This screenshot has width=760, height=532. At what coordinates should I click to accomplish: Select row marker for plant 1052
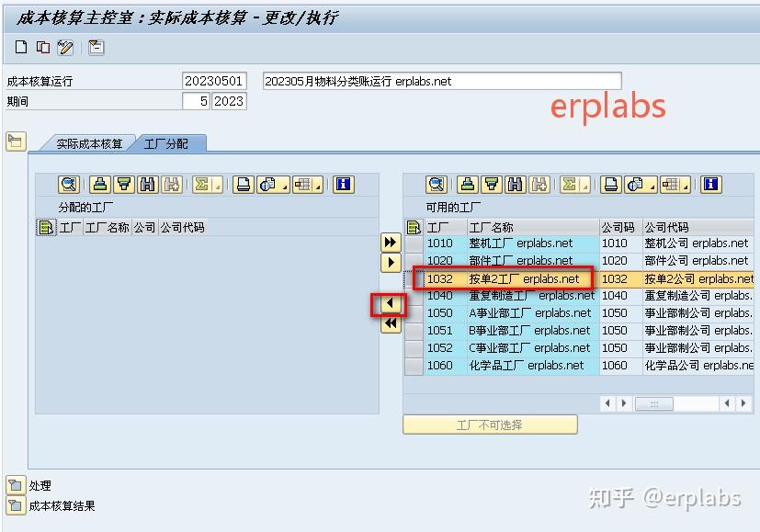pyautogui.click(x=414, y=348)
